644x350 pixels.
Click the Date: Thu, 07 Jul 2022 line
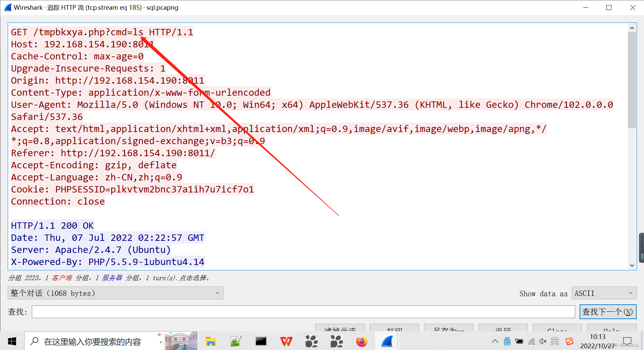108,238
